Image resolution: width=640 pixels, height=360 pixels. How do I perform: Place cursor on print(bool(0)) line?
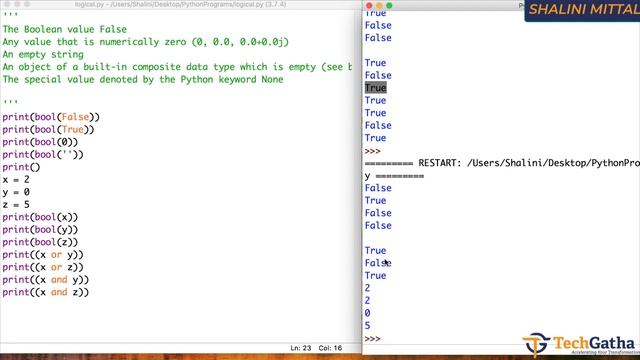40,142
